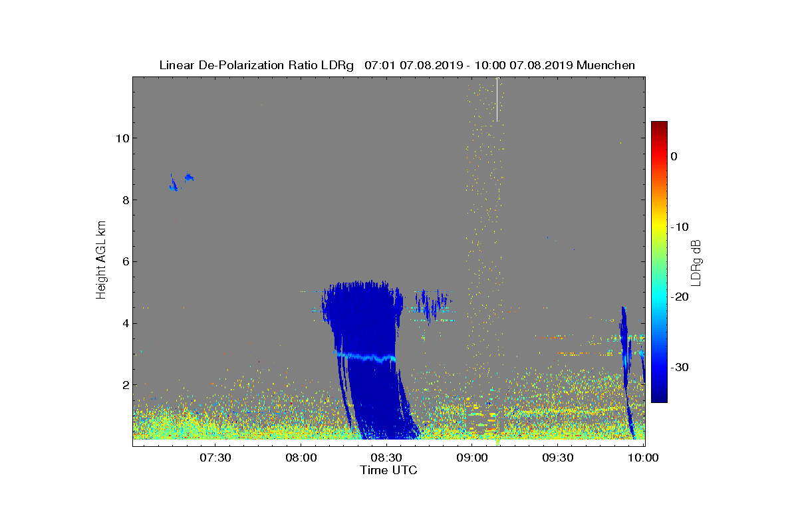Image resolution: width=798 pixels, height=532 pixels.
Task: Click the height tick label 8
Action: pyautogui.click(x=125, y=200)
